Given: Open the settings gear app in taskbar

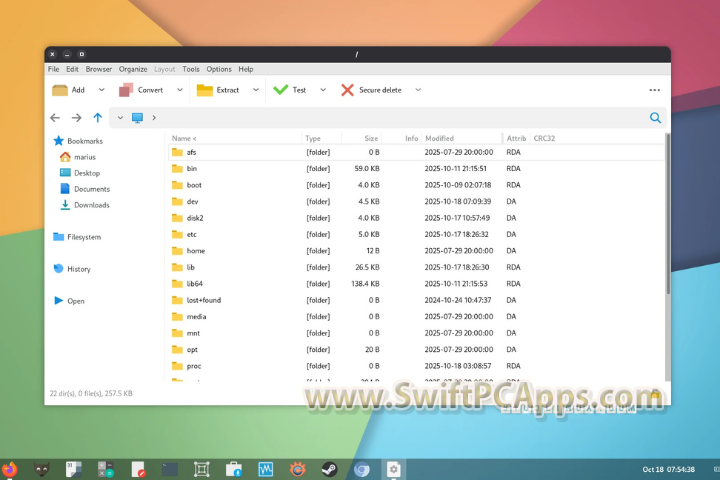Looking at the screenshot, I should click(393, 469).
